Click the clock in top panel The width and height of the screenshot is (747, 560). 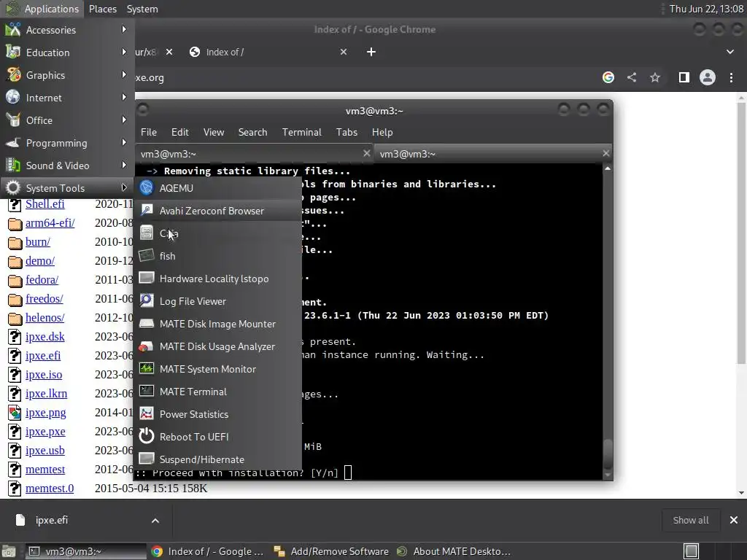(706, 9)
